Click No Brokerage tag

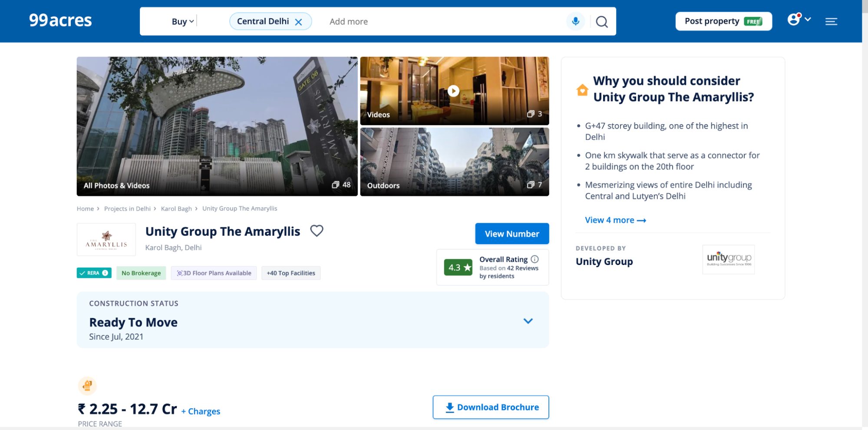click(141, 273)
